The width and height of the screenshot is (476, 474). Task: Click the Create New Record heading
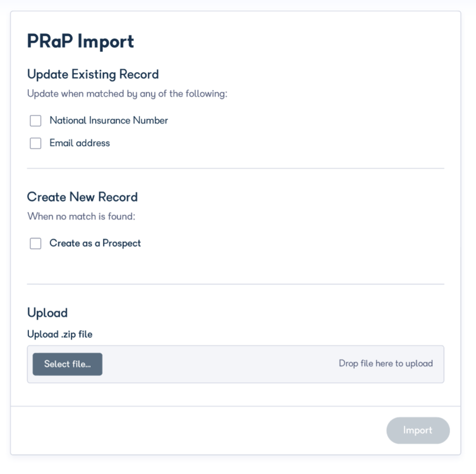coord(82,197)
